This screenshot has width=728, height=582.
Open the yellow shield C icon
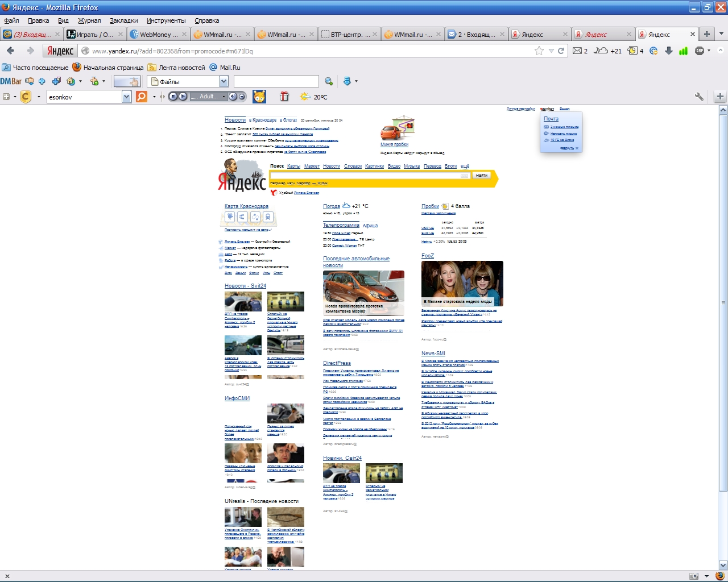pos(26,97)
